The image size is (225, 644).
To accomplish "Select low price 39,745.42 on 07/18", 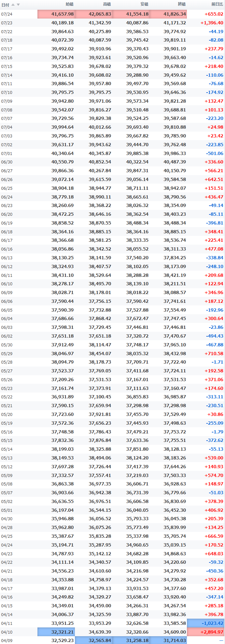I will pyautogui.click(x=137, y=40).
